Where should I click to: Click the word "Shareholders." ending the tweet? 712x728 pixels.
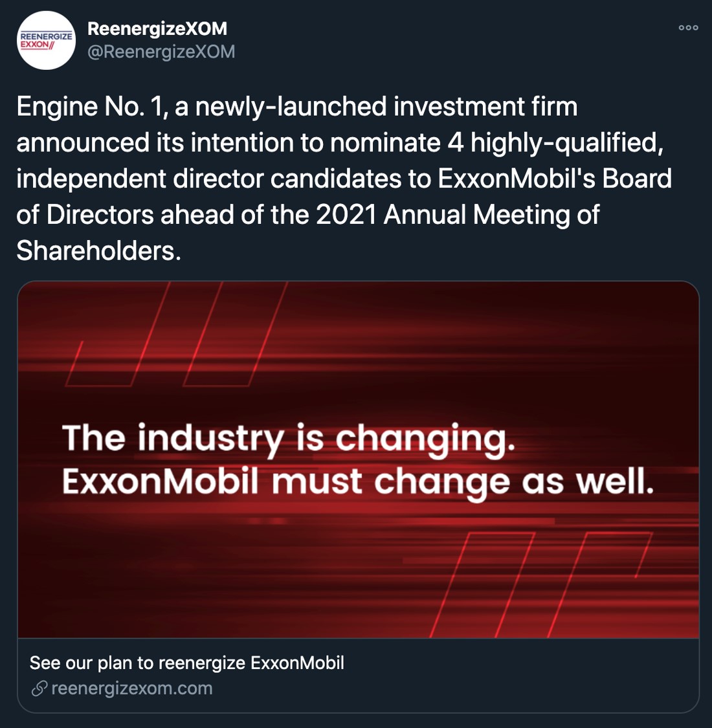coord(98,251)
